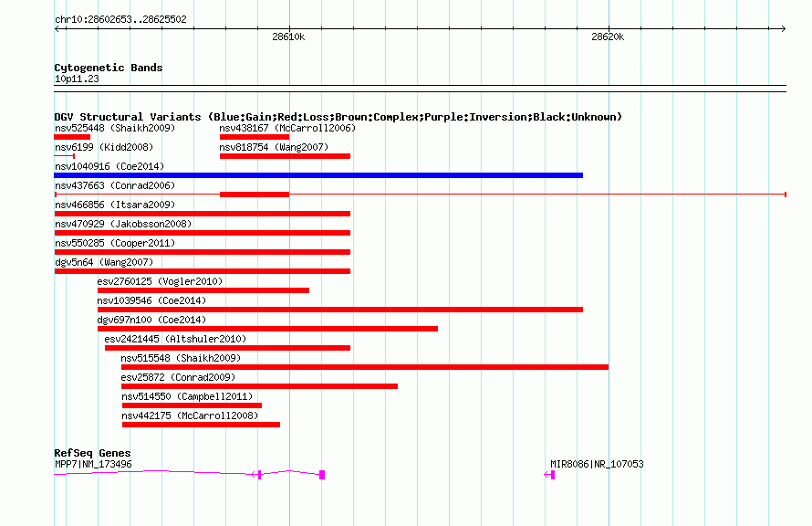Click the red bar under nsv514550
The height and width of the screenshot is (526, 812).
[x=193, y=405]
